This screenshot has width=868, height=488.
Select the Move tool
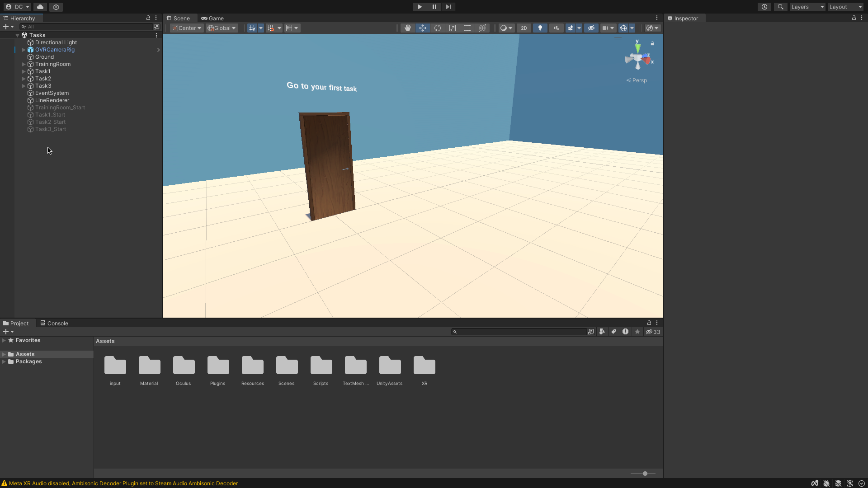click(x=422, y=28)
